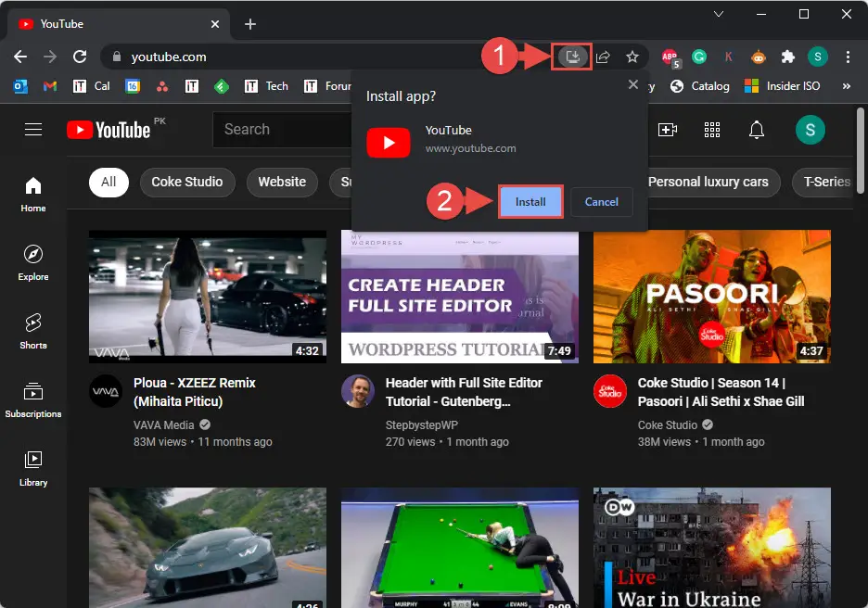Image resolution: width=868 pixels, height=608 pixels.
Task: Show more bookmarks with the double chevron
Action: click(846, 86)
